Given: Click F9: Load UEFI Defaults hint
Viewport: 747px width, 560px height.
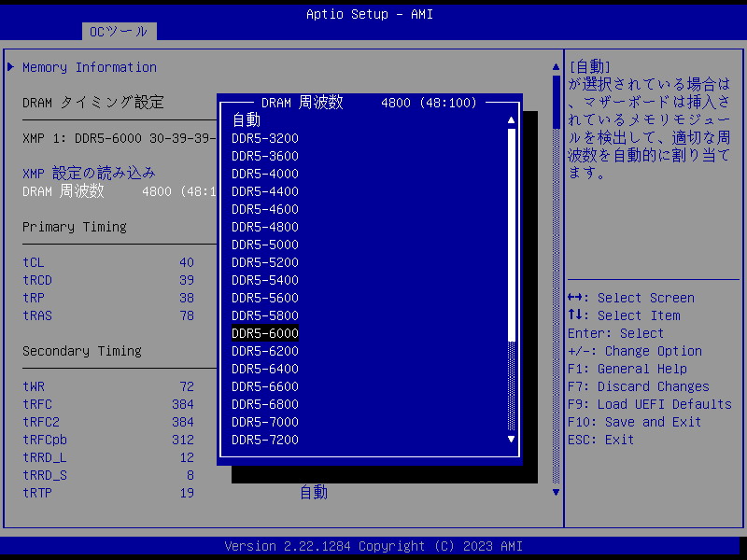Looking at the screenshot, I should 649,404.
